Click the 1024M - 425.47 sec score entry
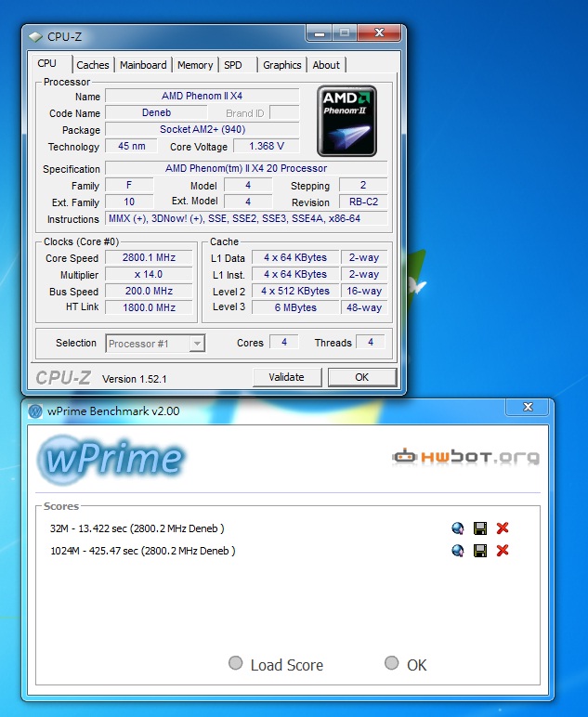The height and width of the screenshot is (717, 588). tap(143, 551)
